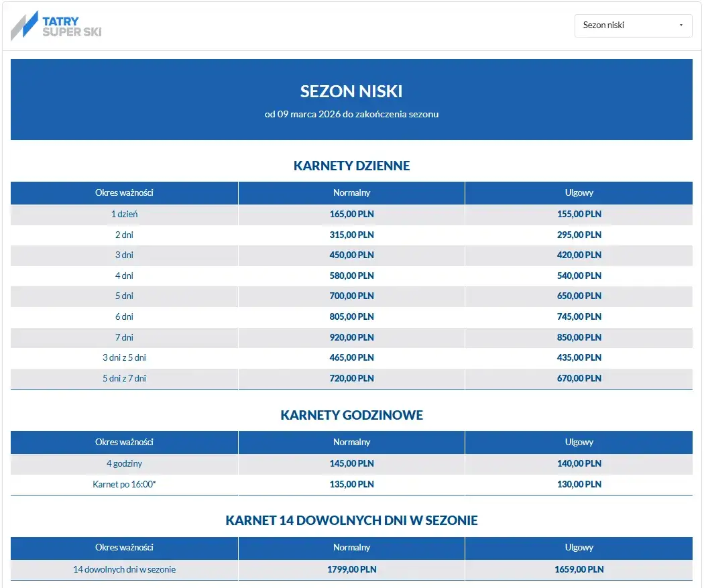The height and width of the screenshot is (588, 704).
Task: Click the 165,00 PLN normal price
Action: pyautogui.click(x=351, y=215)
